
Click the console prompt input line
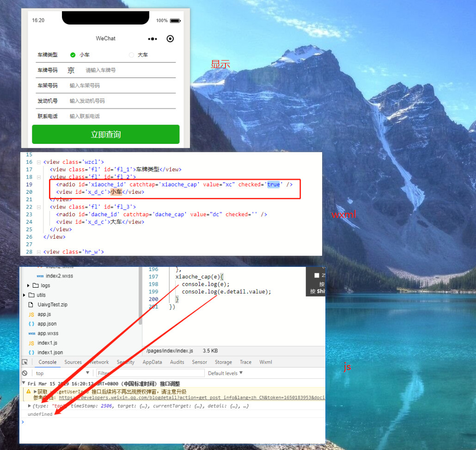(x=173, y=422)
